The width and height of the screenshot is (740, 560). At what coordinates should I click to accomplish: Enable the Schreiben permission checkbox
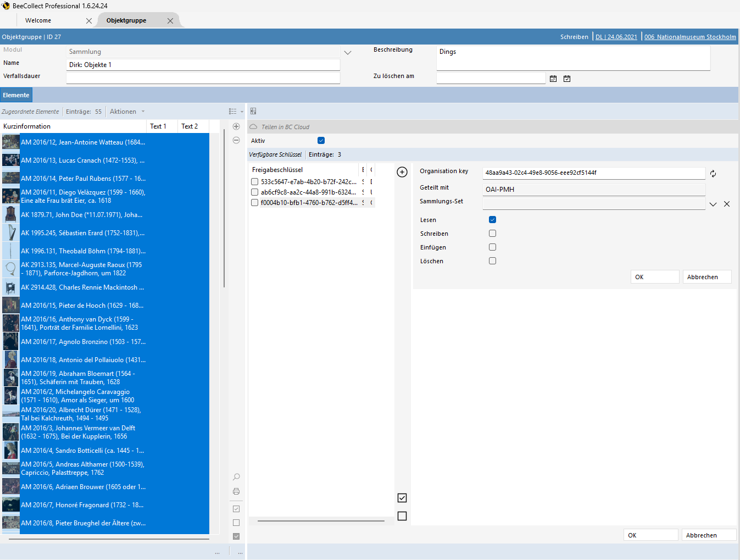pyautogui.click(x=492, y=233)
